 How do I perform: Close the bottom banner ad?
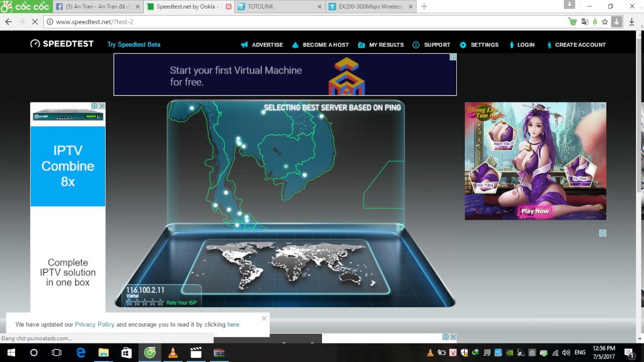tap(453, 337)
